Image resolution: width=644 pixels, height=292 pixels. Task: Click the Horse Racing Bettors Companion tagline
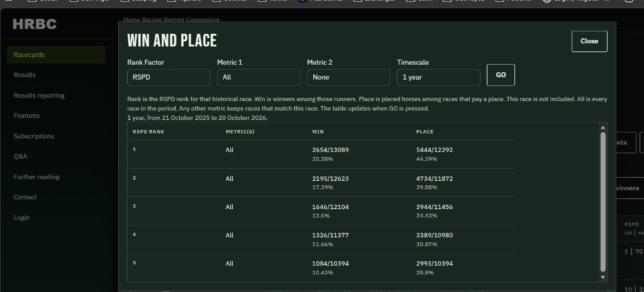coord(171,19)
